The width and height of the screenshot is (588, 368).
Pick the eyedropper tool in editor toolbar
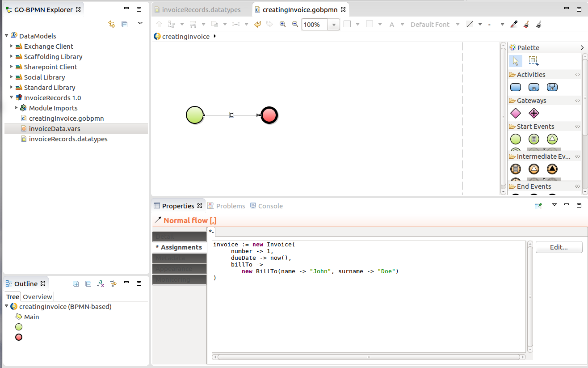click(x=514, y=24)
